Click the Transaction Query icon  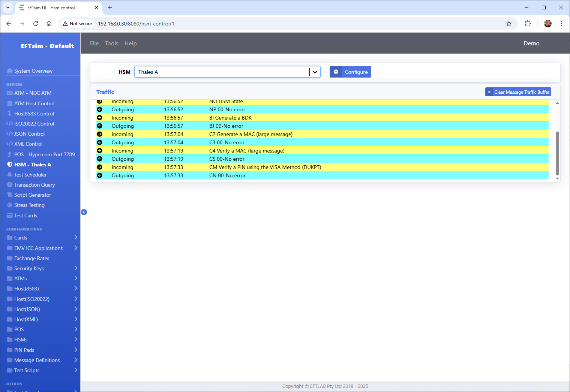click(x=10, y=185)
